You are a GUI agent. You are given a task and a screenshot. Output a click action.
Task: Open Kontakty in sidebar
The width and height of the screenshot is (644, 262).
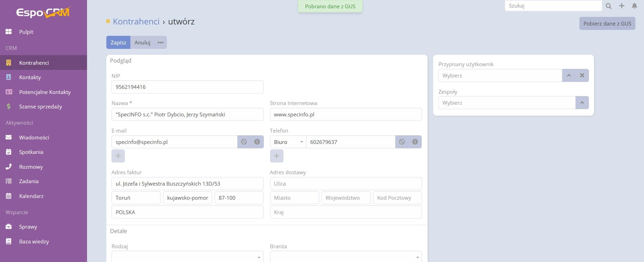(x=43, y=77)
